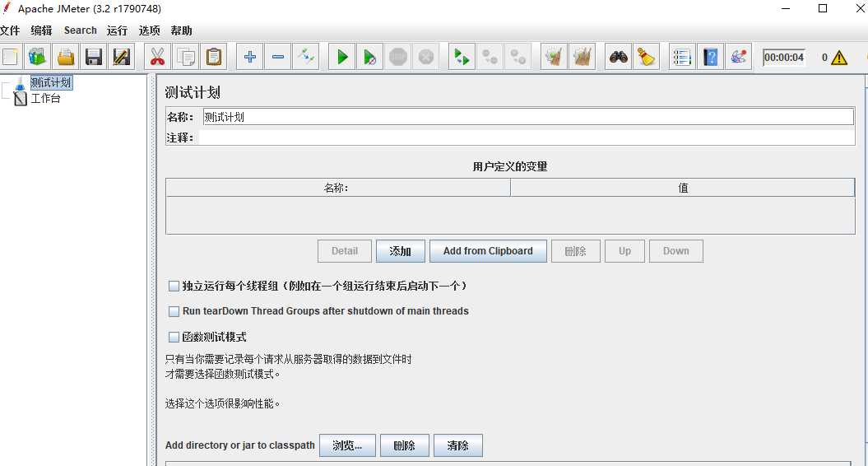Click the Down button

[676, 251]
